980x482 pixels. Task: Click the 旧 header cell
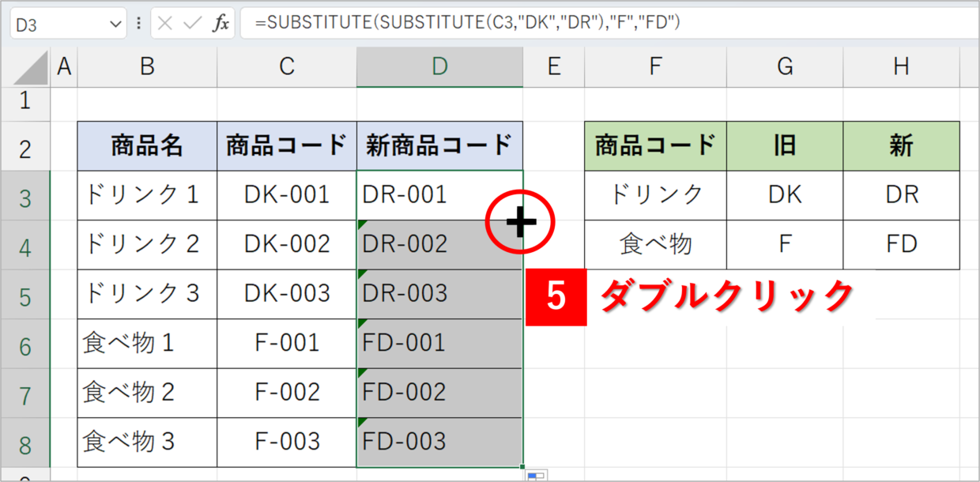tap(785, 146)
